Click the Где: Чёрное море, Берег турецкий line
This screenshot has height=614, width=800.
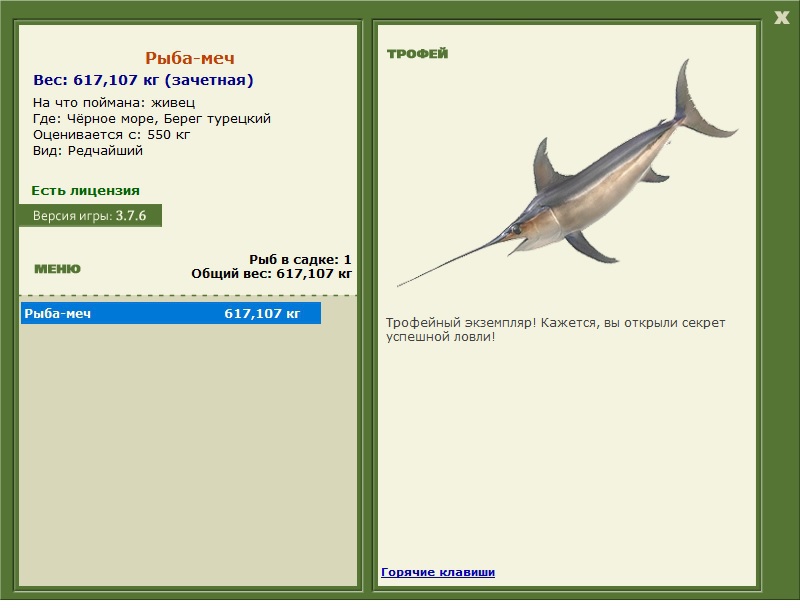pyautogui.click(x=152, y=118)
